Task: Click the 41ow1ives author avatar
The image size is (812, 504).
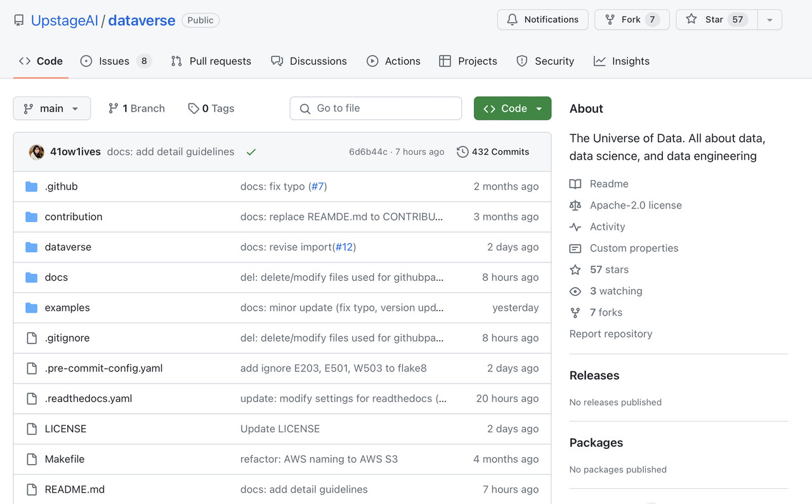Action: [37, 152]
